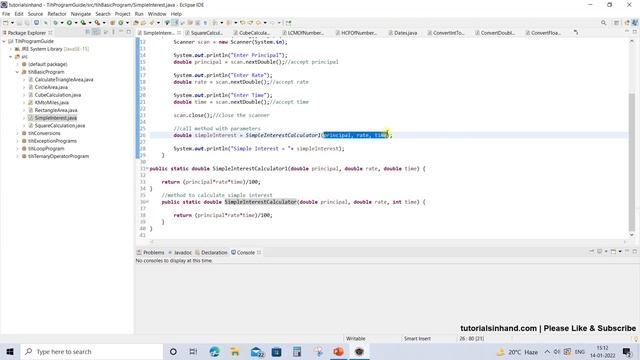
Task: Open PowerPoint from the taskbar
Action: pos(338,352)
